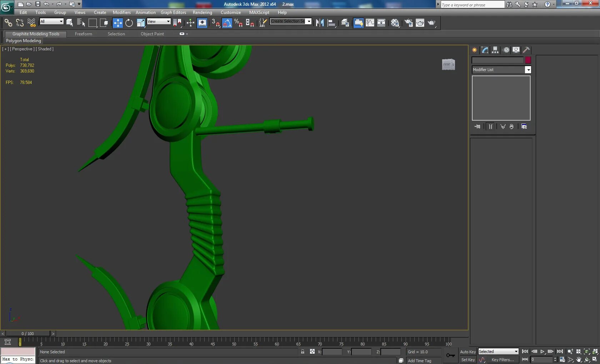Switch to the Freeform ribbon tab
The image size is (600, 364).
[x=83, y=34]
